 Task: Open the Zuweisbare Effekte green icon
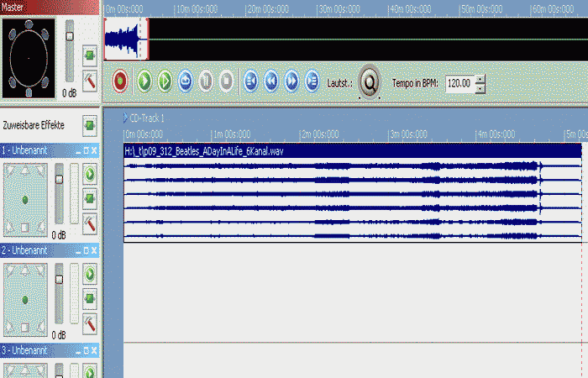90,125
